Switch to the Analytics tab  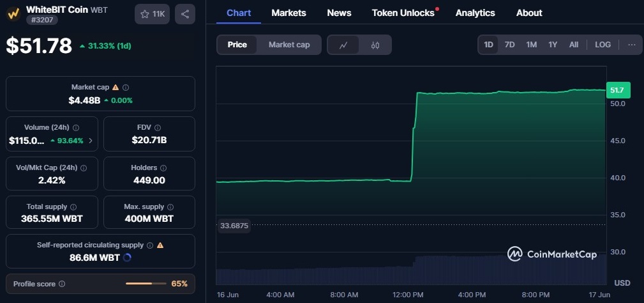(476, 13)
